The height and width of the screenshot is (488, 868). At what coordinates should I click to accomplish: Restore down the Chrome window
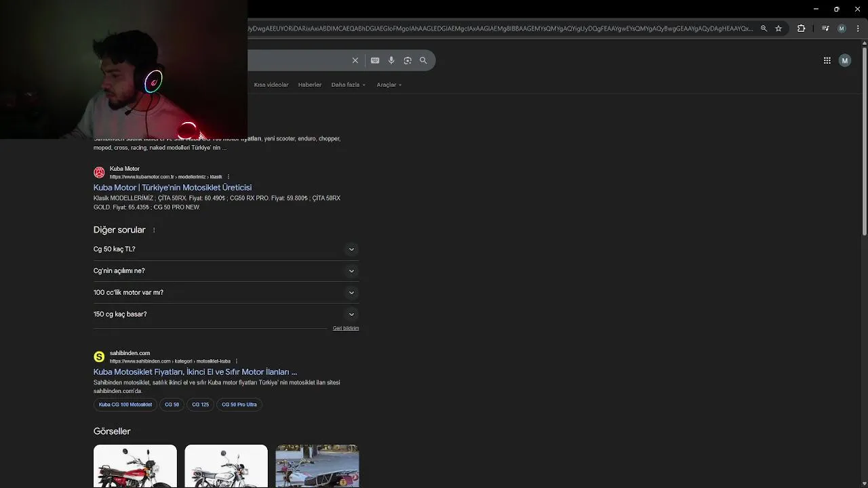[x=836, y=9]
